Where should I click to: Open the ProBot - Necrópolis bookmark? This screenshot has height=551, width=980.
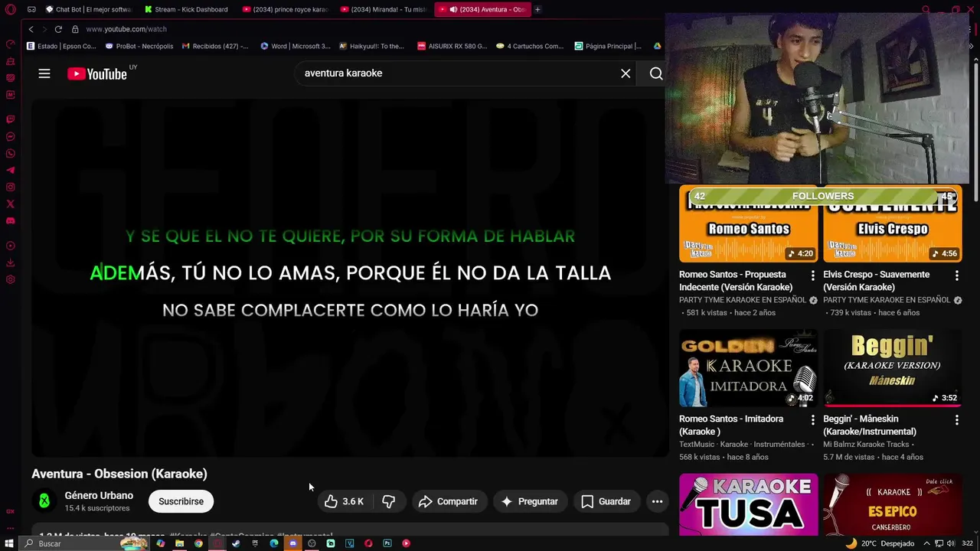[139, 46]
